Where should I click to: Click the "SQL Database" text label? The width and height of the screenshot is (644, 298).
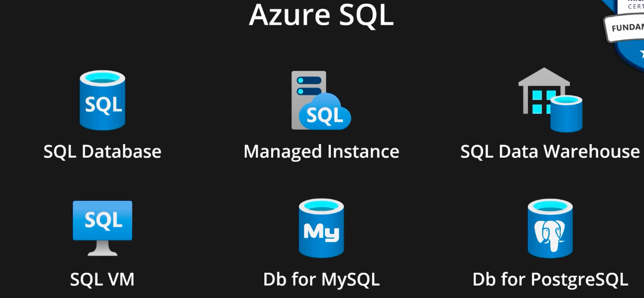[102, 152]
